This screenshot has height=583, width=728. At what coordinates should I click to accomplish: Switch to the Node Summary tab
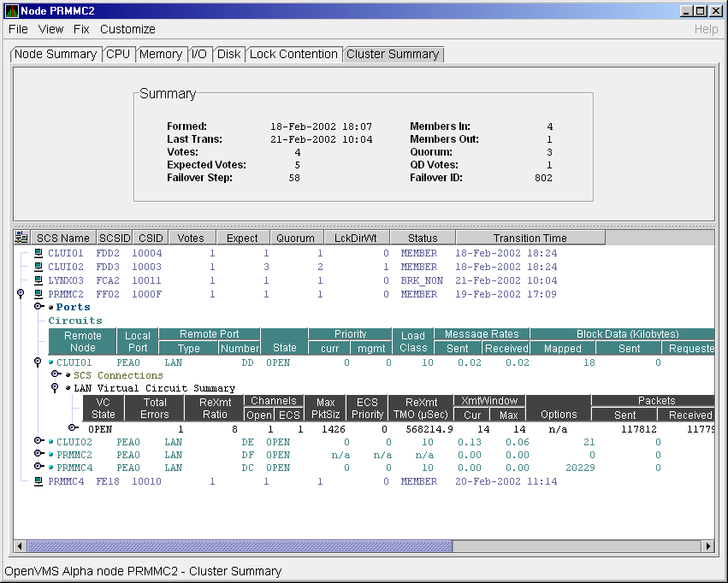click(x=56, y=54)
